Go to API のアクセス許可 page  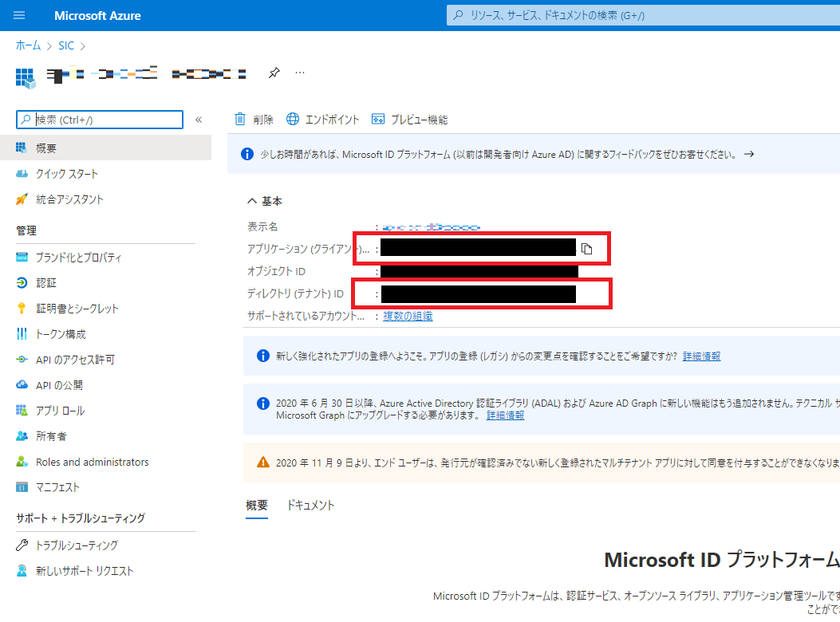(75, 360)
